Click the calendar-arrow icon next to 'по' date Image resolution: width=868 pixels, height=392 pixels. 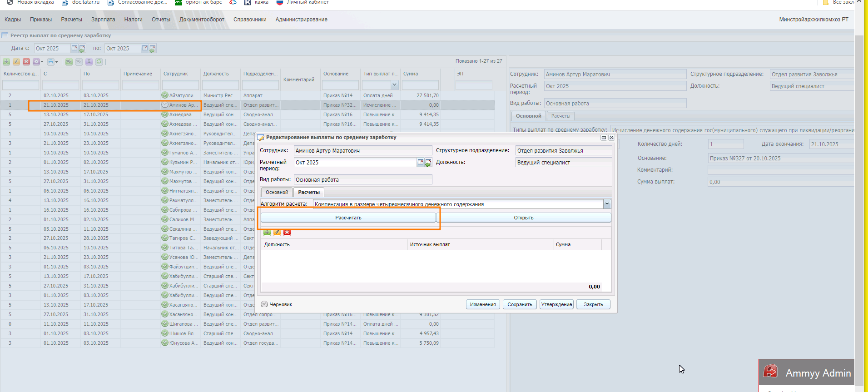153,48
